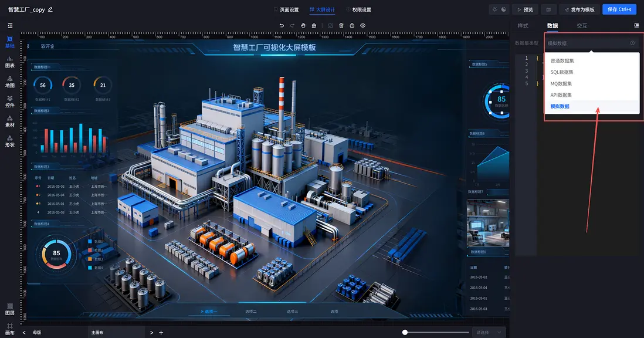The height and width of the screenshot is (338, 644).
Task: Open the 形状 shapes category
Action: [x=10, y=141]
